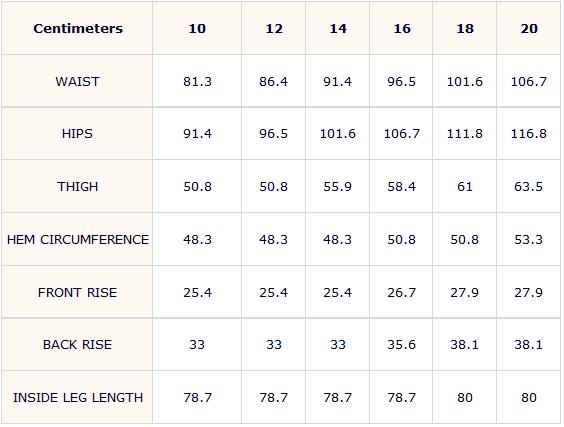
Task: Click the INSIDE LEG LENGTH label
Action: (78, 398)
